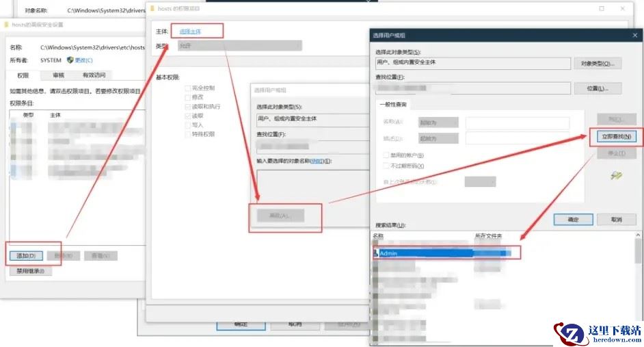
Task: Click the search animation icon below 停止 button
Action: tap(616, 176)
